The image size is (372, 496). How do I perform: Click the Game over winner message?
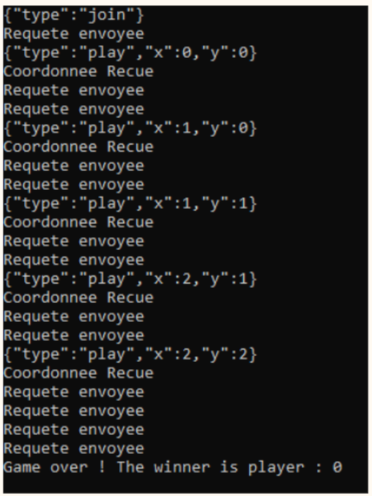pyautogui.click(x=173, y=467)
